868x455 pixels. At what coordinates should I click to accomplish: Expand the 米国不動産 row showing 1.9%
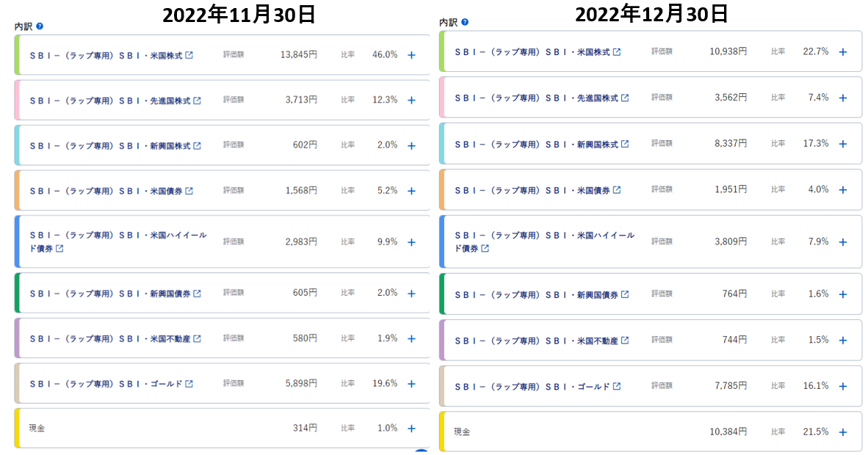(411, 339)
